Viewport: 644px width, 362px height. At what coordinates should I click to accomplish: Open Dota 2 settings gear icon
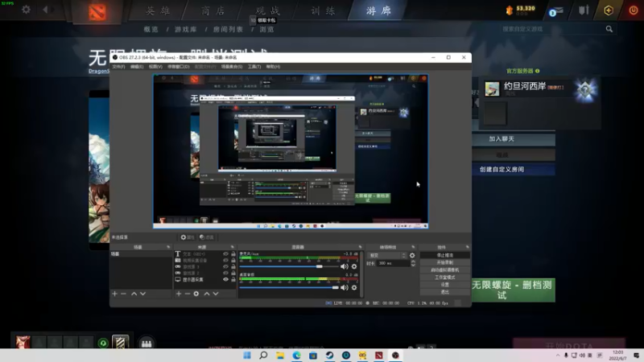click(x=26, y=9)
